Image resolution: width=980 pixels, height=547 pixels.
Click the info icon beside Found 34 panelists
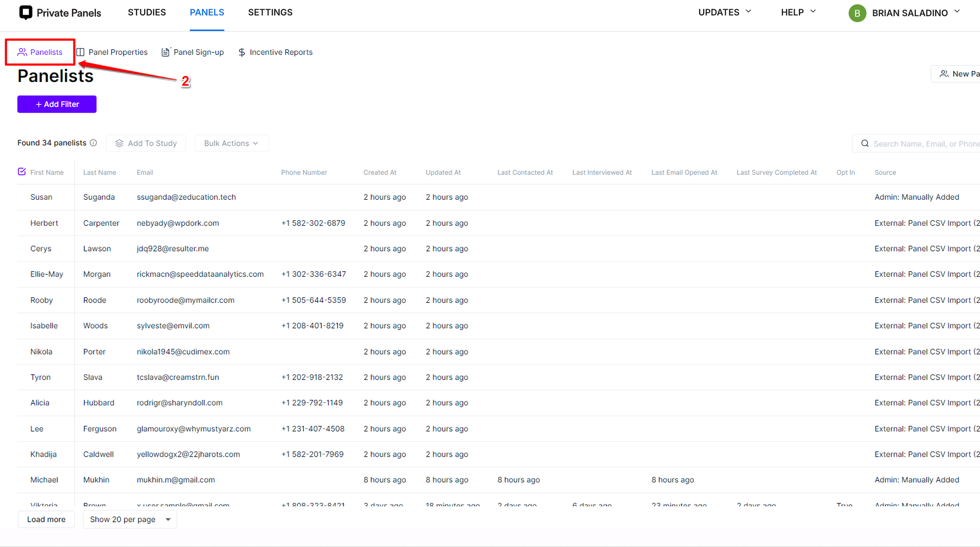[x=93, y=143]
